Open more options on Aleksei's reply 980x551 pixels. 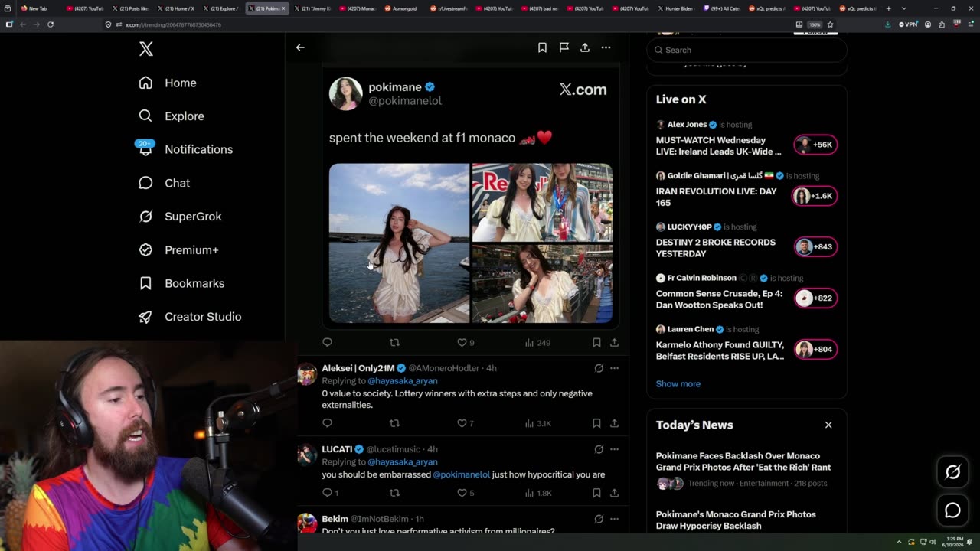614,368
